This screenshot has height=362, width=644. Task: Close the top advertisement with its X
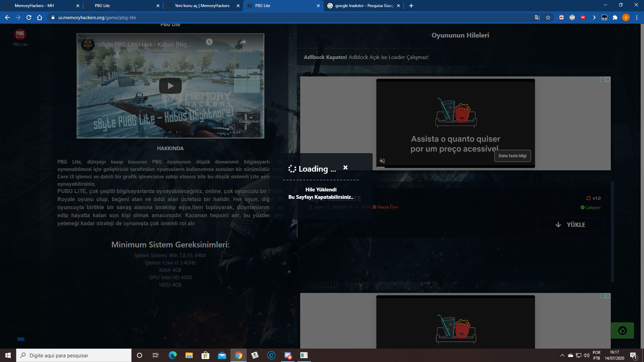pyautogui.click(x=608, y=79)
